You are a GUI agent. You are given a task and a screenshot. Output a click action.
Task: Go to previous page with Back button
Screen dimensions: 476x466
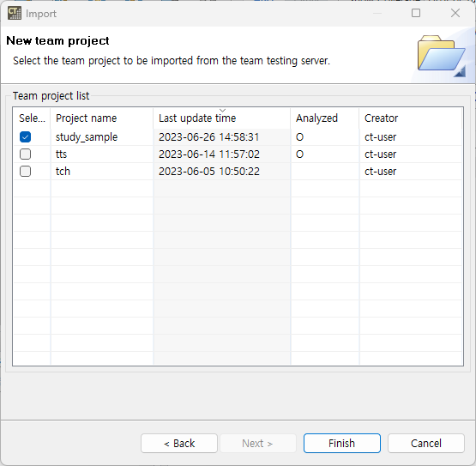click(179, 443)
